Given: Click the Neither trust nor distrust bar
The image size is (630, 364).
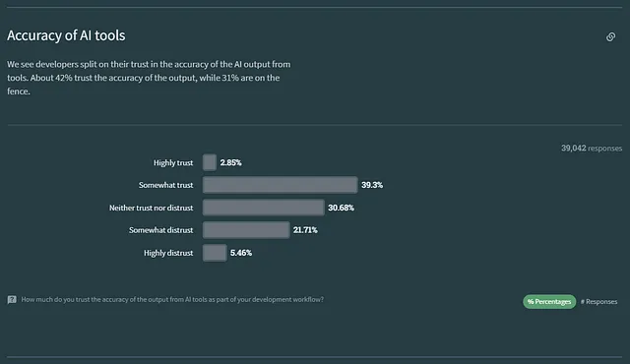Looking at the screenshot, I should point(263,208).
